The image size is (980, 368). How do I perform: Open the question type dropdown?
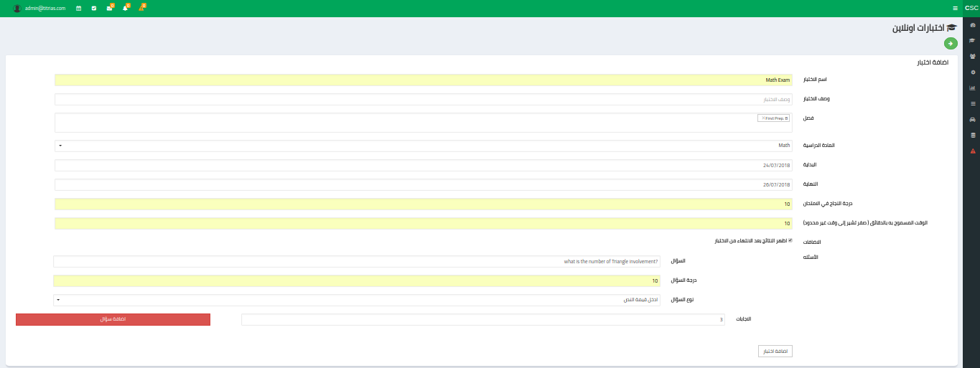click(x=357, y=300)
